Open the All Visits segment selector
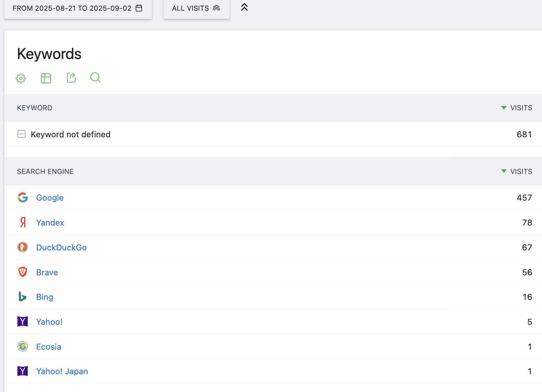Viewport: 542px width, 392px height. 196,8
